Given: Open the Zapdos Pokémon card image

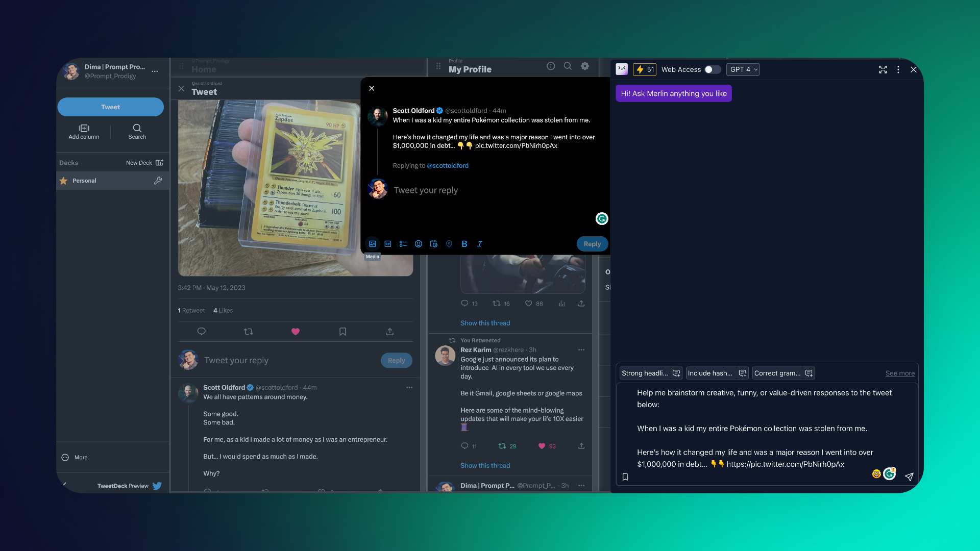Looking at the screenshot, I should click(x=295, y=188).
